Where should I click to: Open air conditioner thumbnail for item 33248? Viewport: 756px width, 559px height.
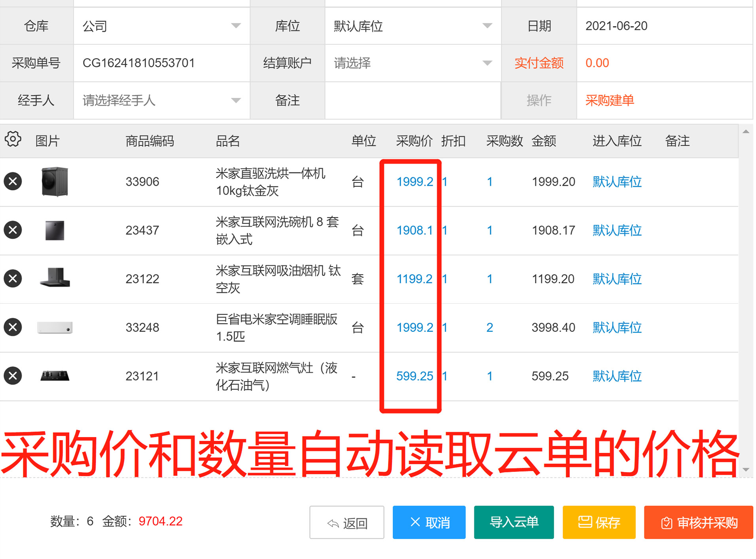(x=55, y=327)
